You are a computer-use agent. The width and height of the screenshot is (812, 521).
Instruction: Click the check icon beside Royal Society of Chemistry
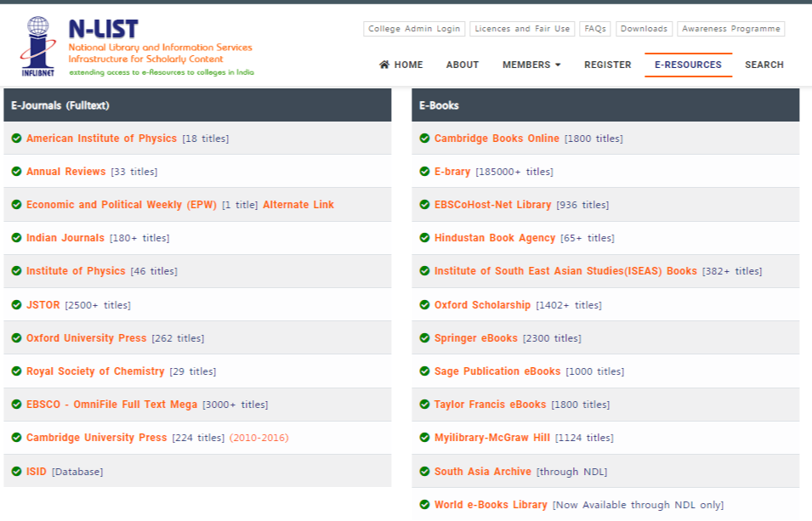point(16,371)
